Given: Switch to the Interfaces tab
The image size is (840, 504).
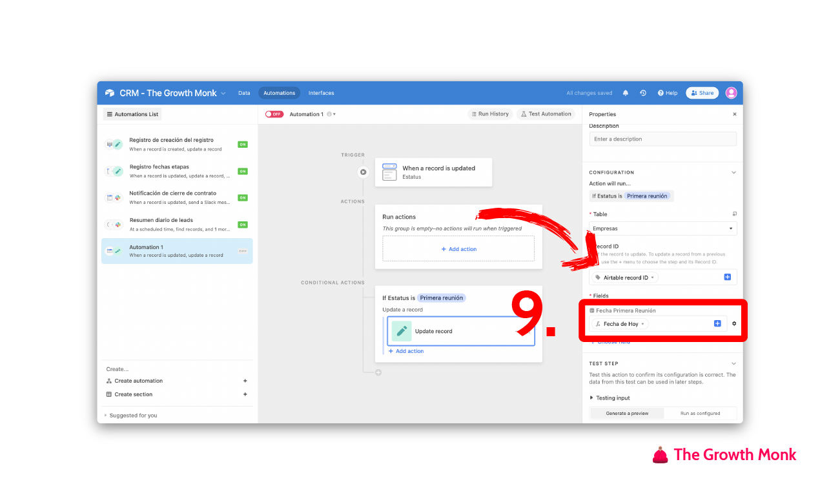Looking at the screenshot, I should 321,93.
